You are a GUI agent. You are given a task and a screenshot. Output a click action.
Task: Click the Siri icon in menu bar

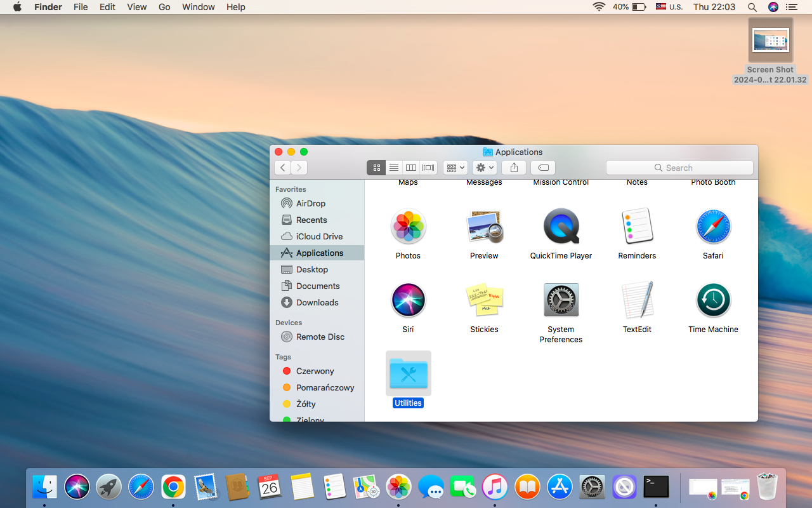click(x=773, y=7)
